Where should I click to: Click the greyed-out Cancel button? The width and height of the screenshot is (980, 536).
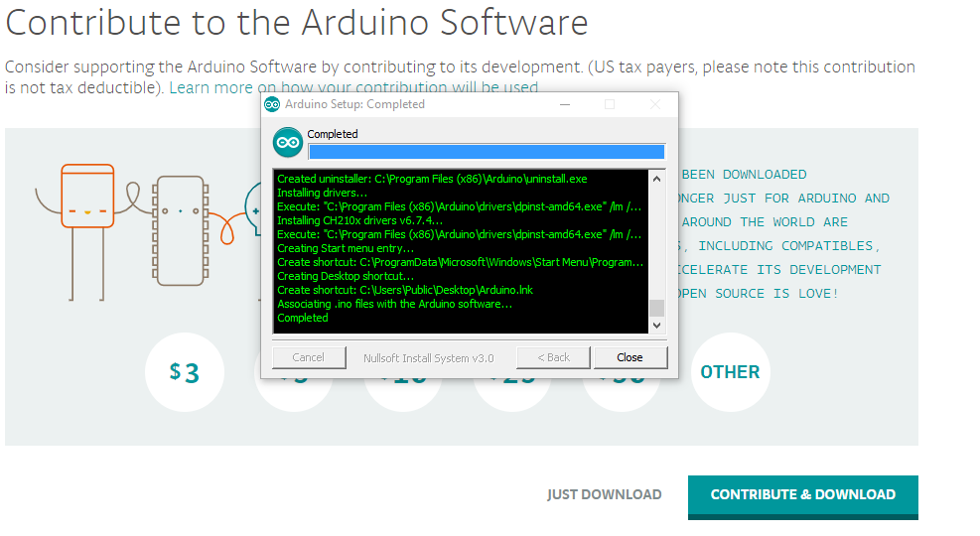coord(309,357)
